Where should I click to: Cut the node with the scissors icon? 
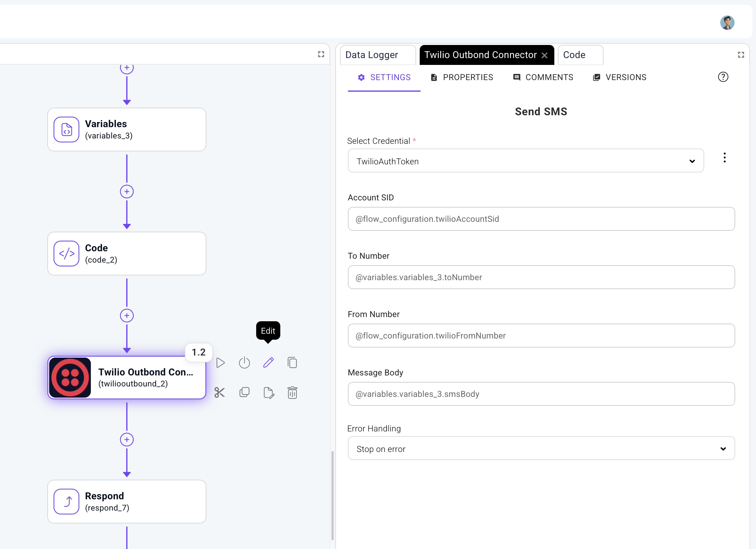[220, 392]
